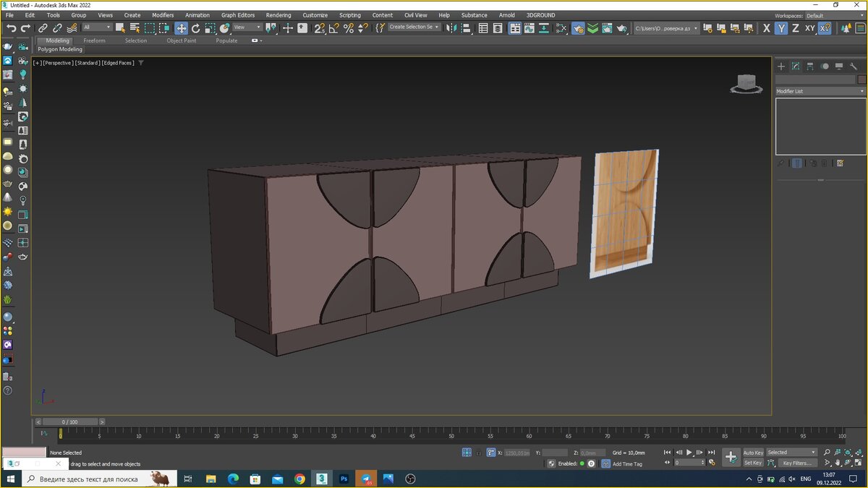Image resolution: width=868 pixels, height=488 pixels.
Task: Open the Rendered Frame Window icon
Action: (607, 28)
